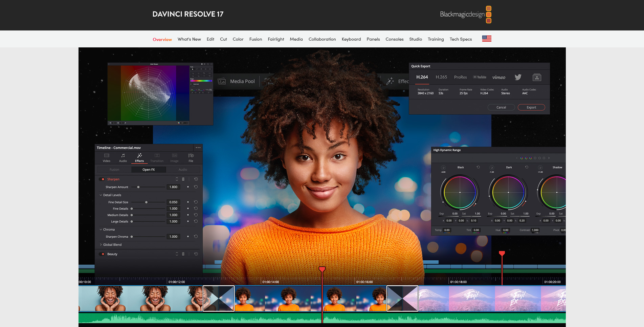Click the Sharpen Amount slider
This screenshot has width=644, height=327.
click(x=148, y=187)
